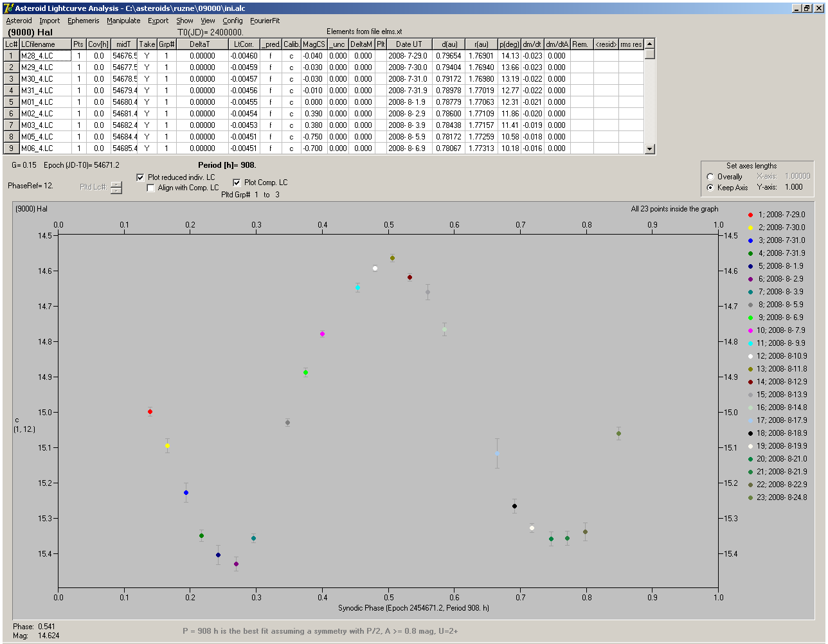This screenshot has height=644, width=828.
Task: Select row 5 header in table
Action: [x=12, y=102]
